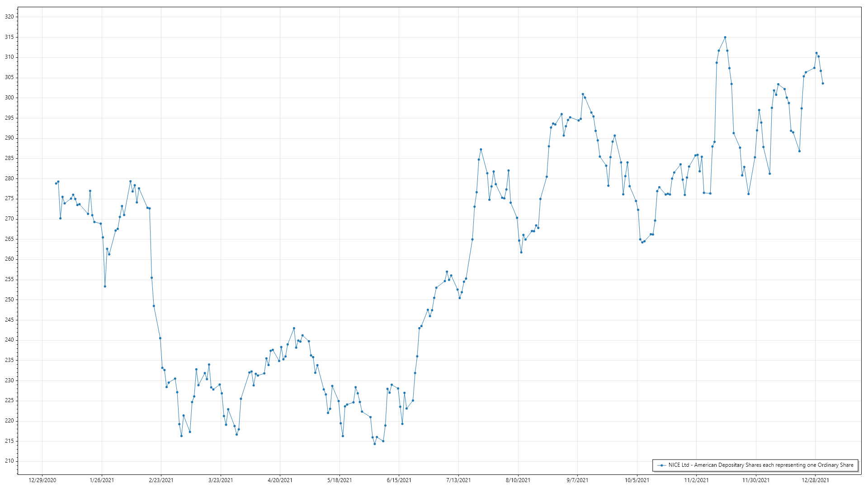Click the 320 y-axis value label
The width and height of the screenshot is (868, 488).
[9, 17]
